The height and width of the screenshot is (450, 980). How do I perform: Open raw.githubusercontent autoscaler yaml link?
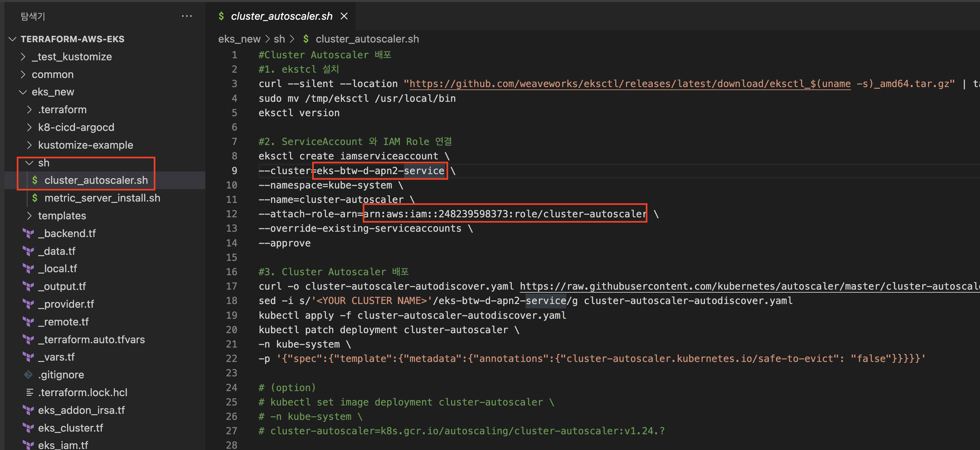pyautogui.click(x=750, y=286)
